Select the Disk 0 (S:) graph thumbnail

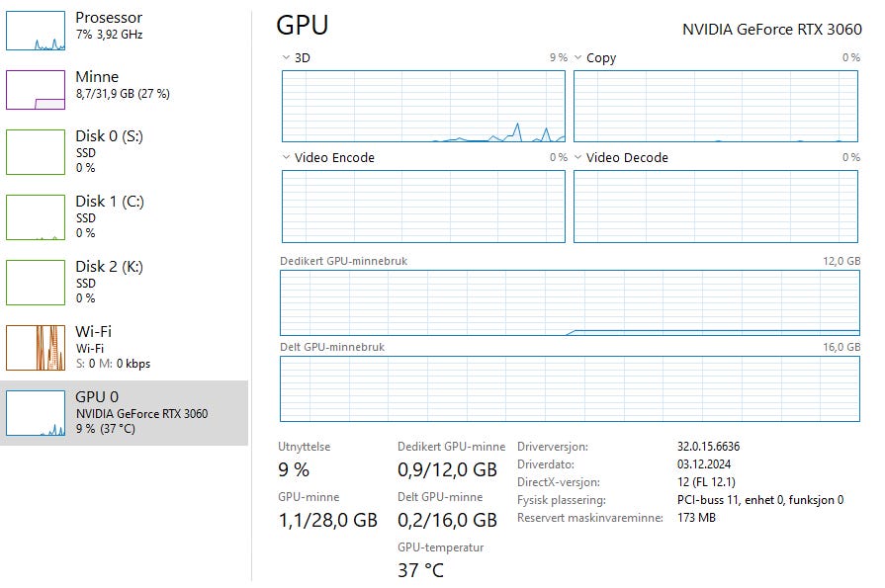(x=36, y=151)
